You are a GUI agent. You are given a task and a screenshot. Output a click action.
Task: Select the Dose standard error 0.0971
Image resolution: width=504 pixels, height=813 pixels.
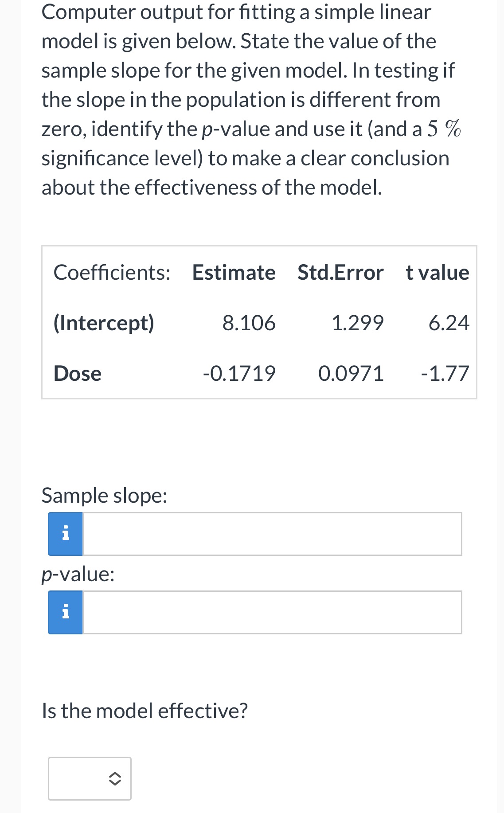point(351,373)
